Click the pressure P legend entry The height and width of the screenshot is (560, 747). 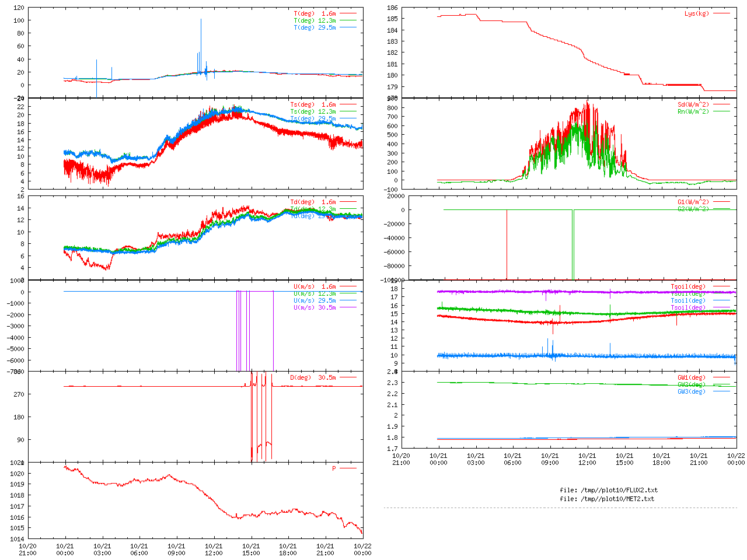click(x=334, y=468)
